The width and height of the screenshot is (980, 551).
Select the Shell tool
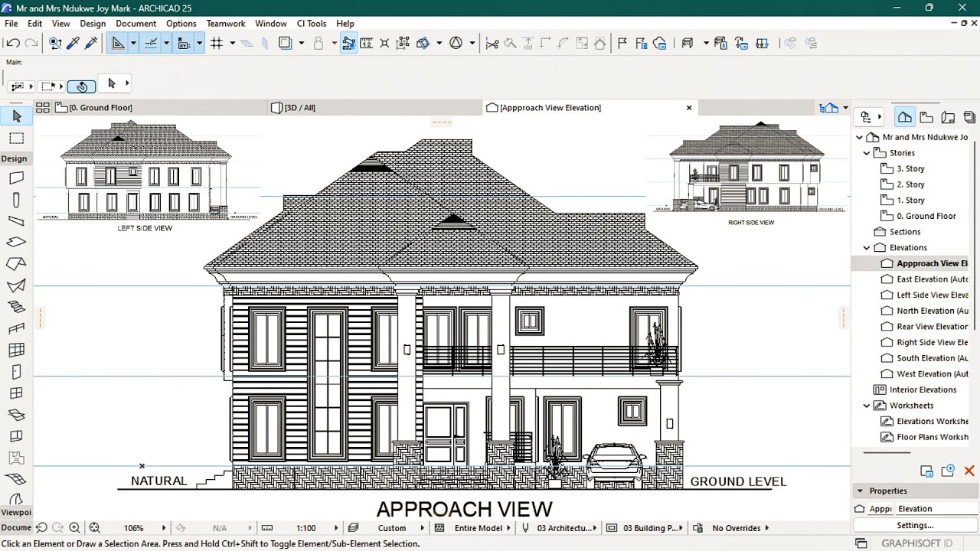click(16, 286)
